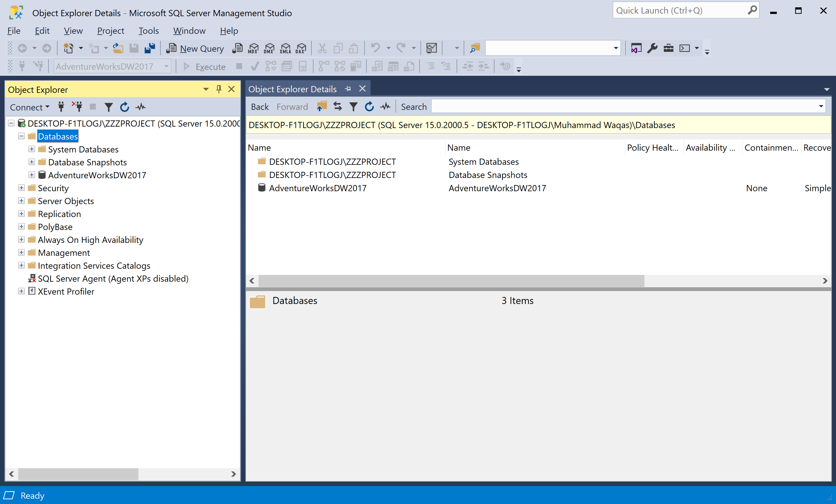
Task: Click the Filter icon in Object Explorer
Action: (x=108, y=107)
